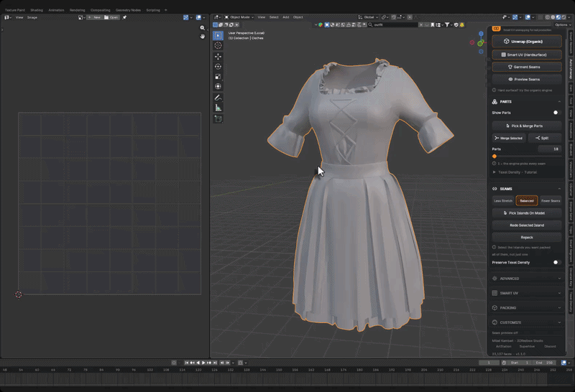Open the Image menu in image editor
The width and height of the screenshot is (575, 392).
click(32, 17)
